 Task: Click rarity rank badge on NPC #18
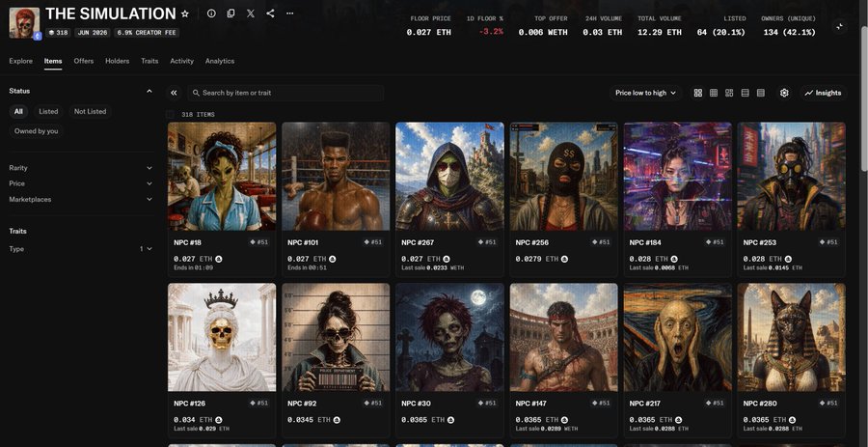coord(259,242)
